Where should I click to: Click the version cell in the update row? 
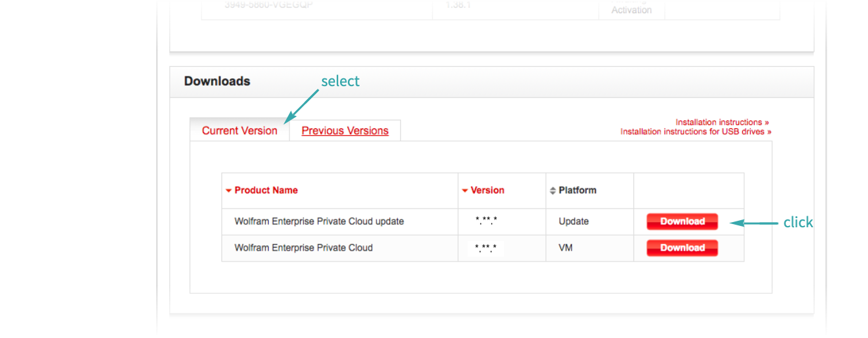point(486,221)
